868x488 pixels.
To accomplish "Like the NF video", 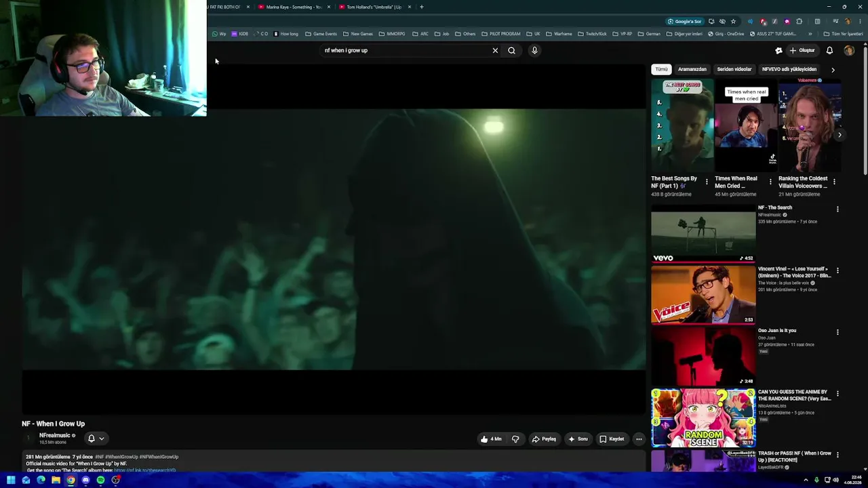I will coord(491,439).
